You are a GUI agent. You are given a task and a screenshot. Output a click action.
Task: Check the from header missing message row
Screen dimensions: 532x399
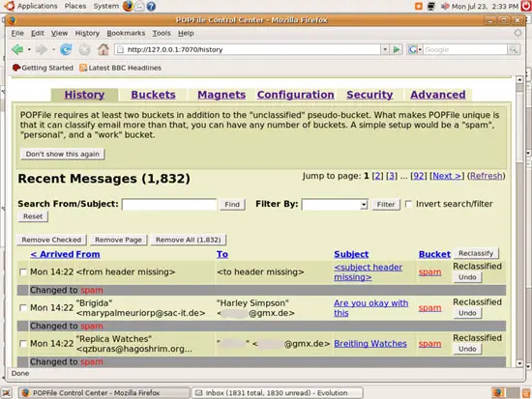(23, 272)
